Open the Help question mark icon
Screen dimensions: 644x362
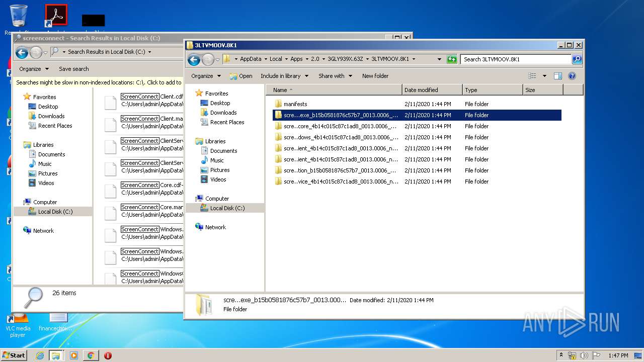coord(572,76)
